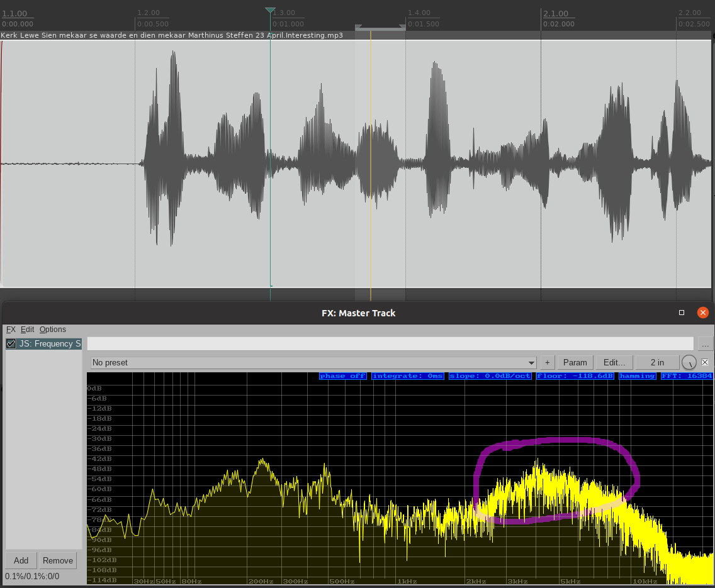The height and width of the screenshot is (588, 715).
Task: Click the FX comment text field
Action: point(390,343)
